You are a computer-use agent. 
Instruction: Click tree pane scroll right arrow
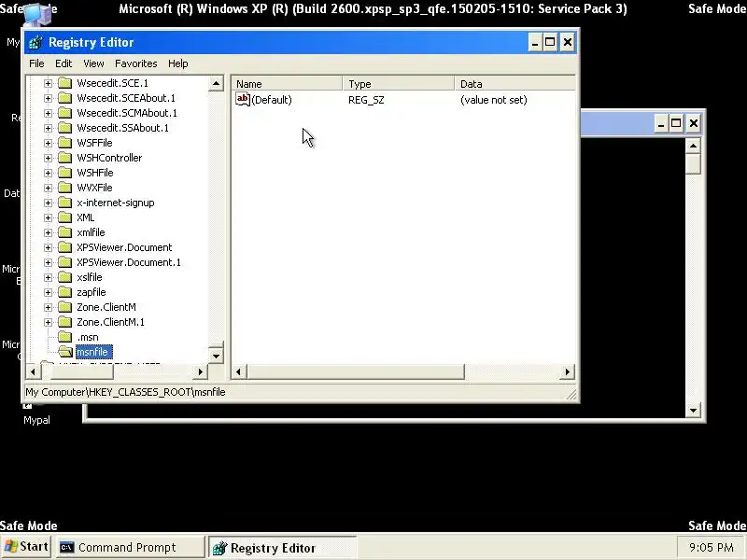pyautogui.click(x=201, y=371)
